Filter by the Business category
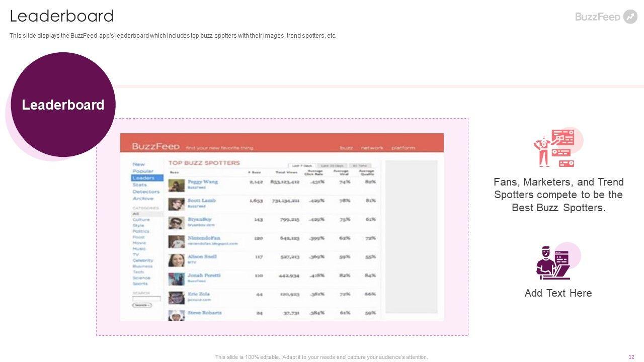 [x=142, y=266]
